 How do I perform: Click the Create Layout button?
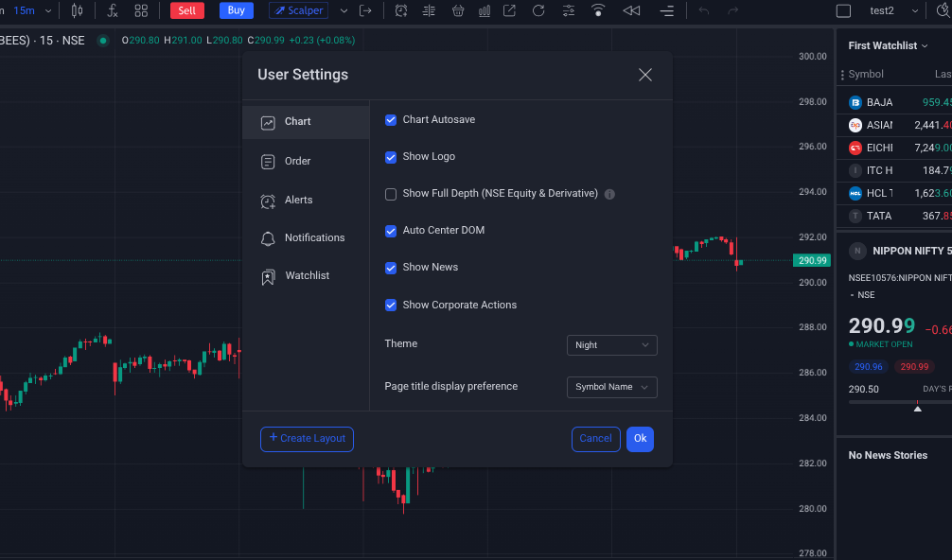[307, 439]
